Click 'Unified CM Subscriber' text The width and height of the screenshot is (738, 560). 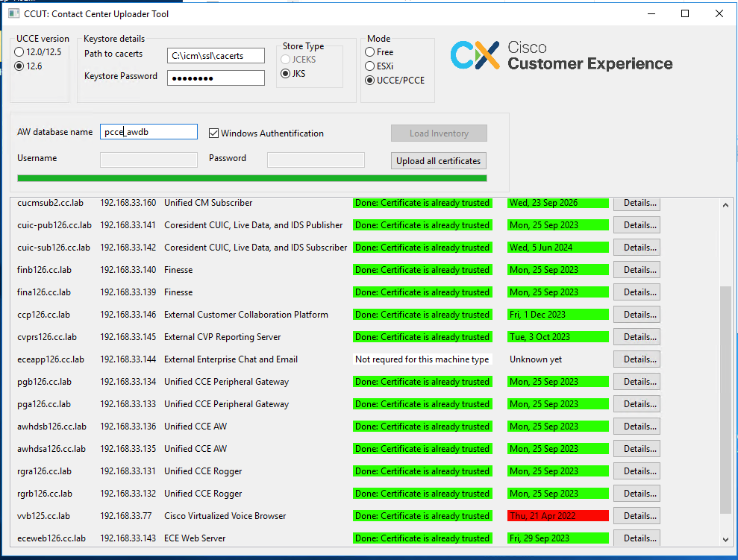pyautogui.click(x=208, y=203)
